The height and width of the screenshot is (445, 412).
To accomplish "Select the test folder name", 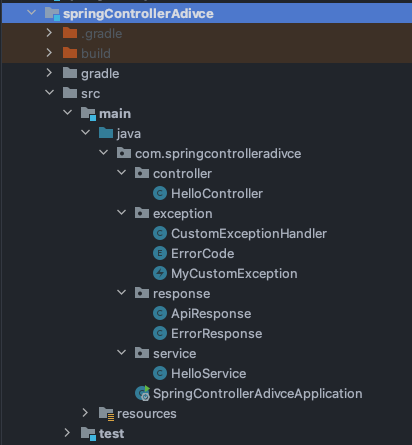I will (111, 434).
